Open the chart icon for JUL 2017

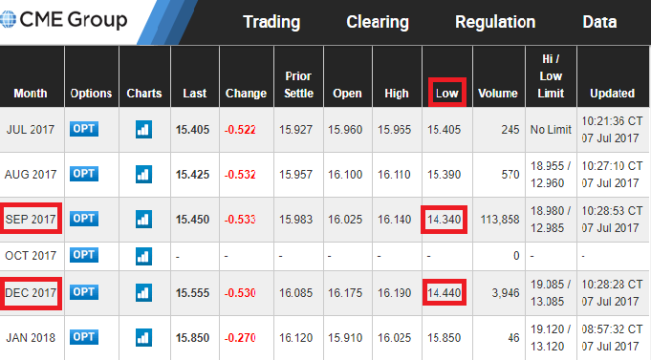pyautogui.click(x=144, y=129)
